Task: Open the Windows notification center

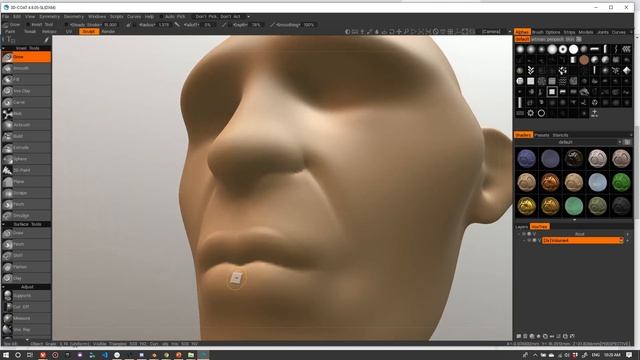Action: (x=629, y=355)
